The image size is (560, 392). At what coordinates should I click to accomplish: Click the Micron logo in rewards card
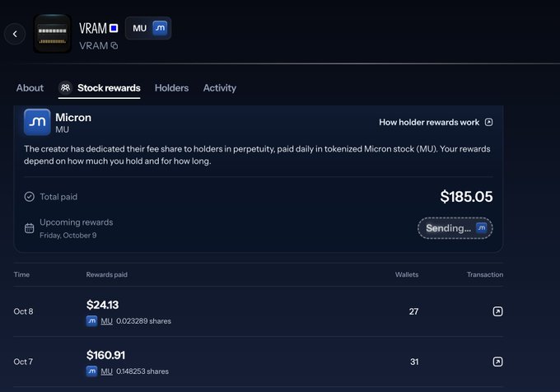(x=37, y=122)
